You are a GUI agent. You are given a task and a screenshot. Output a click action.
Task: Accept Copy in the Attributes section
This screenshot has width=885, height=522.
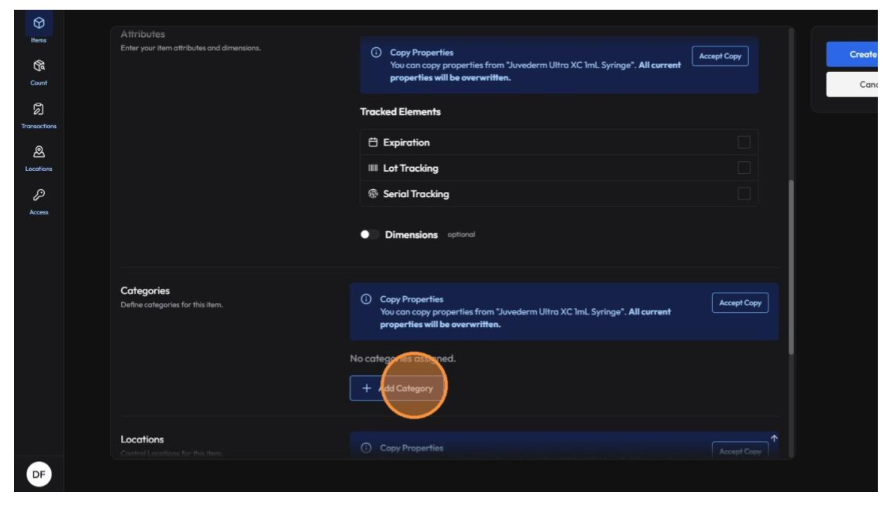tap(720, 56)
